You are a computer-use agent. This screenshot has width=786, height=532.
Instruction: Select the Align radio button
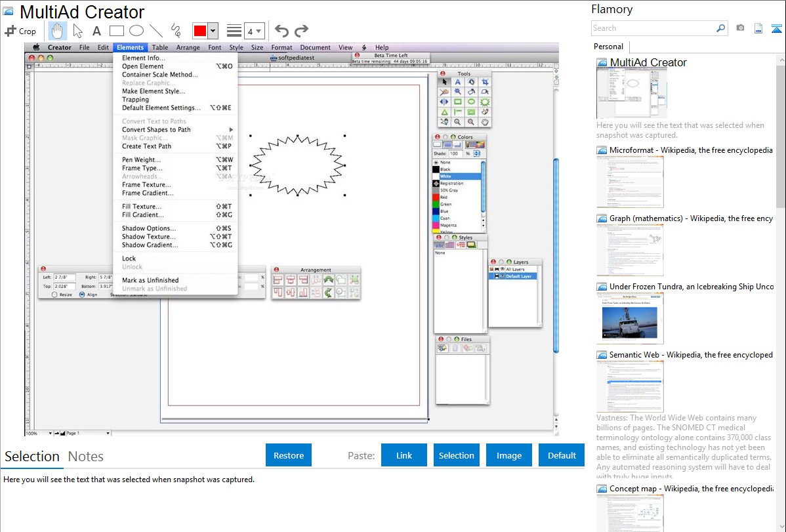pyautogui.click(x=82, y=295)
